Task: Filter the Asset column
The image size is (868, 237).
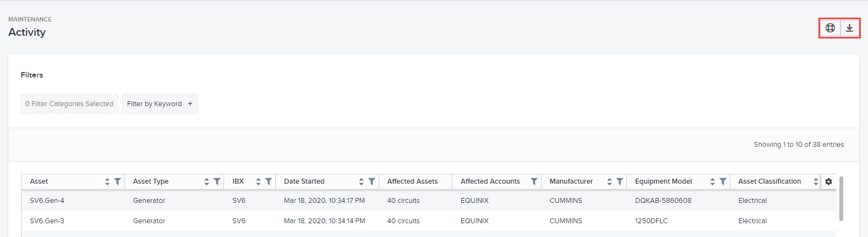Action: 117,181
